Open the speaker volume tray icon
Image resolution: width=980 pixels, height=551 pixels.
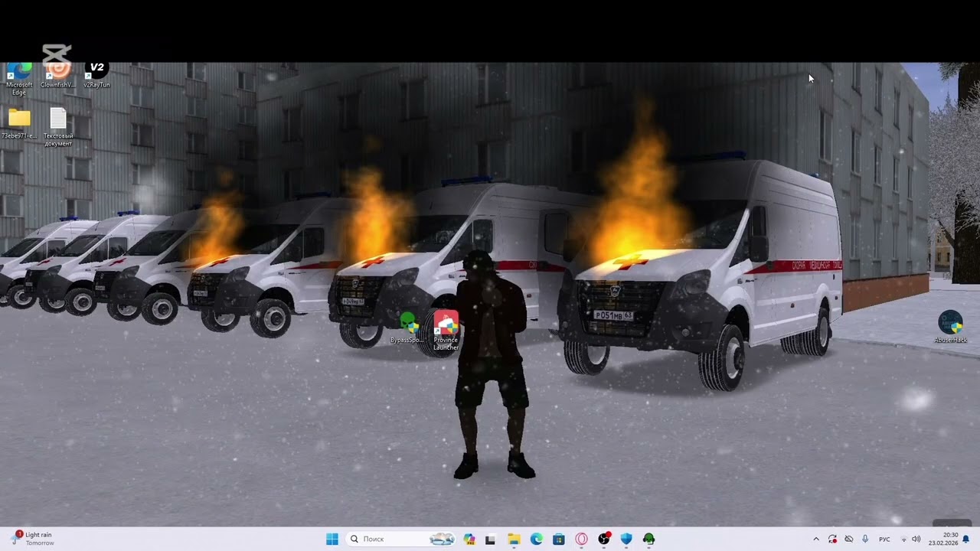click(x=916, y=540)
